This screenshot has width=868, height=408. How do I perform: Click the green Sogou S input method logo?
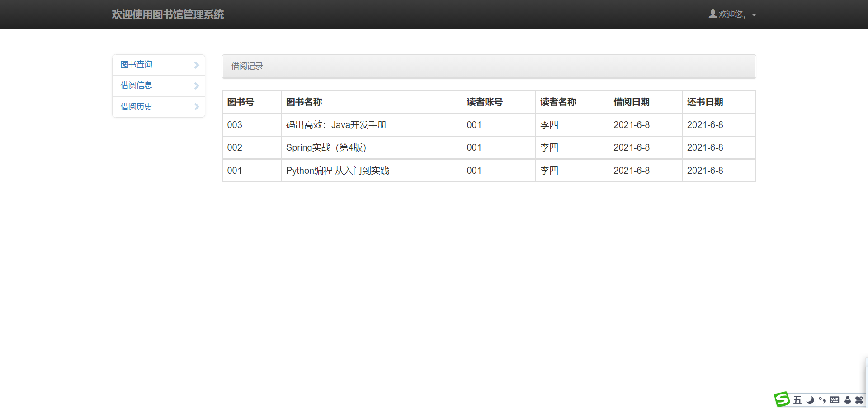[x=782, y=399]
